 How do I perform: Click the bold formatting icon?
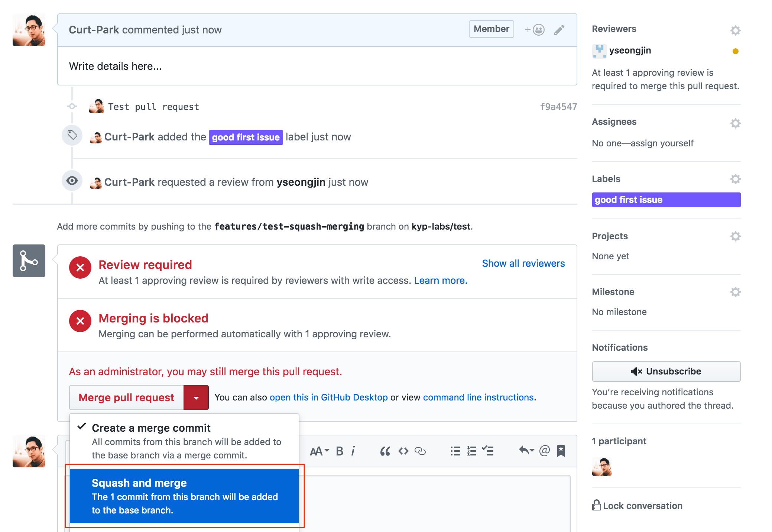339,451
